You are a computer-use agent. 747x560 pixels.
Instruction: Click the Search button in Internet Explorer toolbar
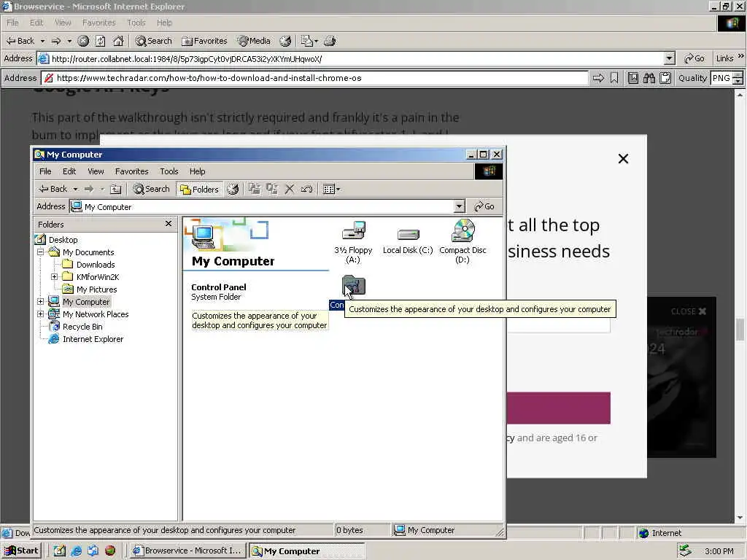point(153,41)
